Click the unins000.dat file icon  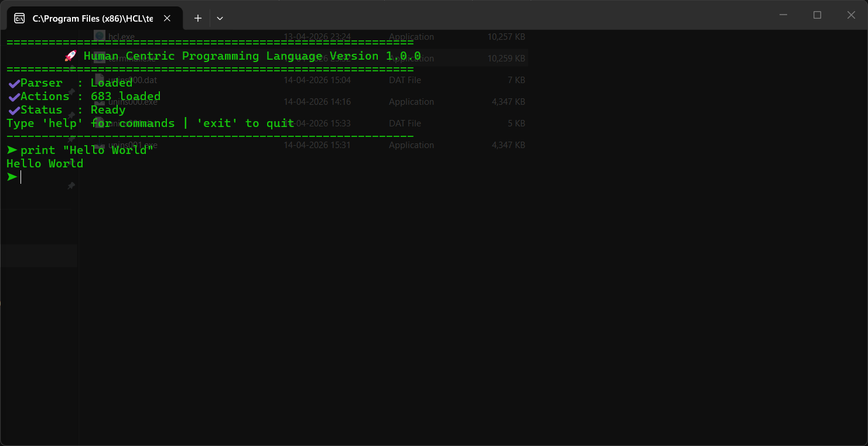pyautogui.click(x=98, y=80)
